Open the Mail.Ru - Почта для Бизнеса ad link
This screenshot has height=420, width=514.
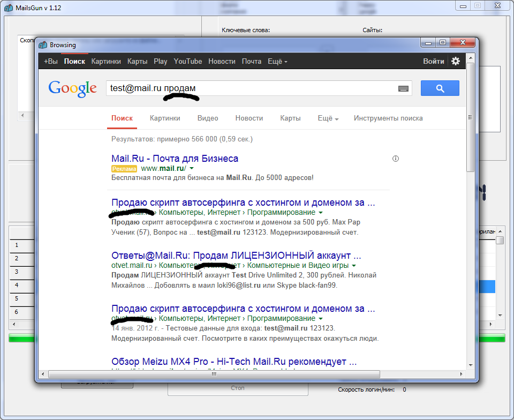pos(175,159)
